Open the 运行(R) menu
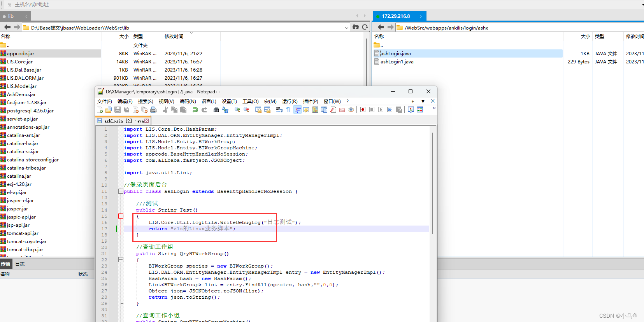Image resolution: width=644 pixels, height=322 pixels. (x=290, y=101)
